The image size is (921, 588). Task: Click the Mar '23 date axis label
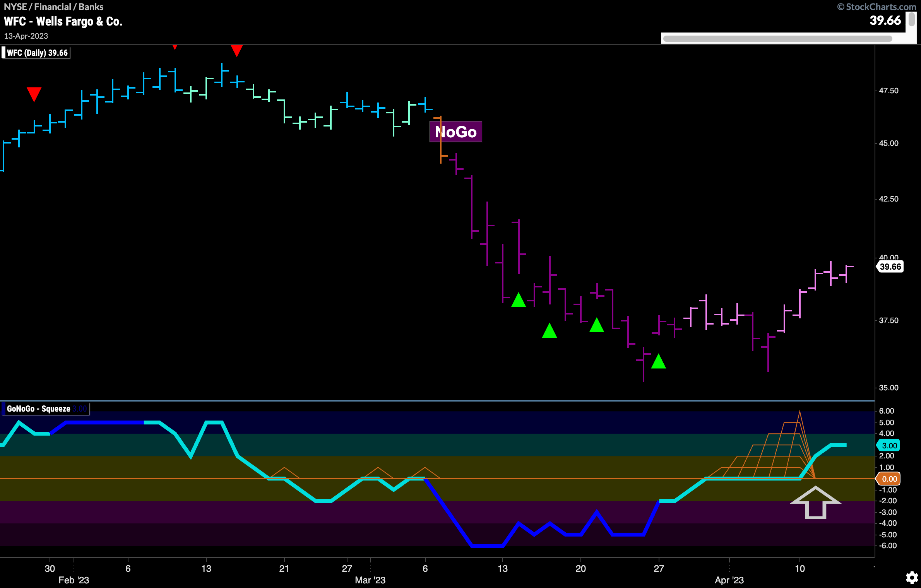click(x=370, y=580)
